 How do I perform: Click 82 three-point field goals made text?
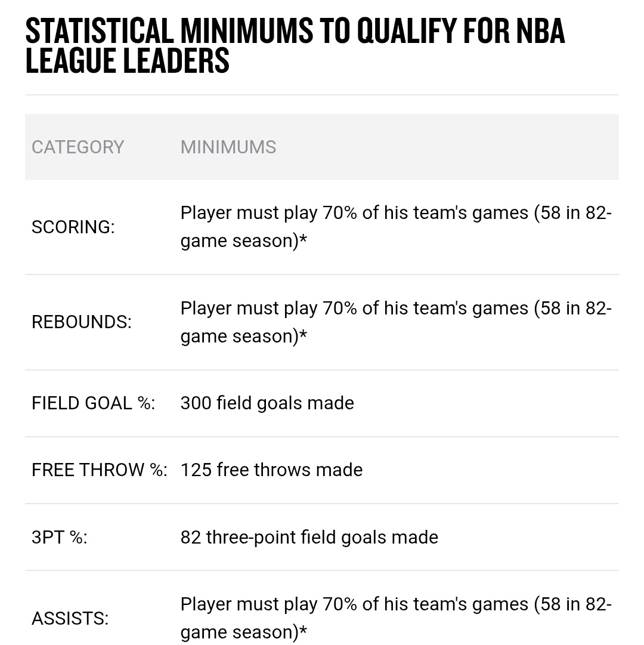[x=309, y=537]
